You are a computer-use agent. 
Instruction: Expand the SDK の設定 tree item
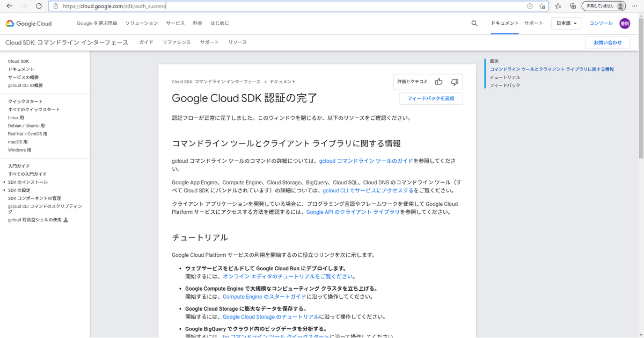coord(4,190)
